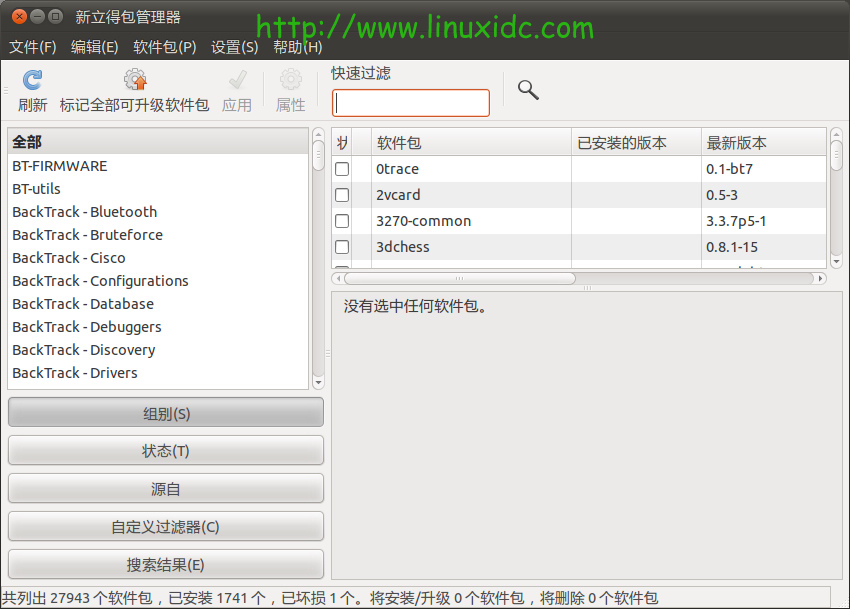Open the 帮助 menu

tap(297, 46)
